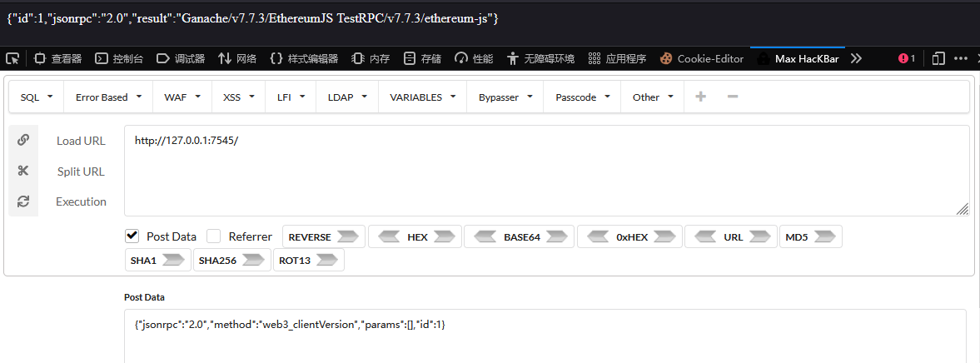Click the REVERSE encode arrow
This screenshot has height=363, width=980.
(347, 236)
